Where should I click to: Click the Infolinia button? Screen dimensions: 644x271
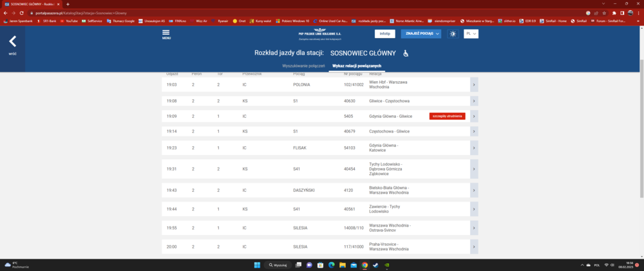point(384,33)
